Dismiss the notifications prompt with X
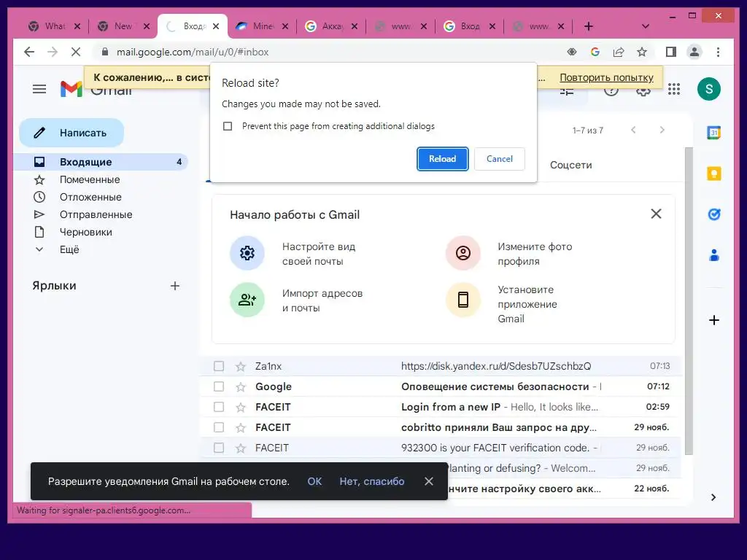 click(429, 481)
